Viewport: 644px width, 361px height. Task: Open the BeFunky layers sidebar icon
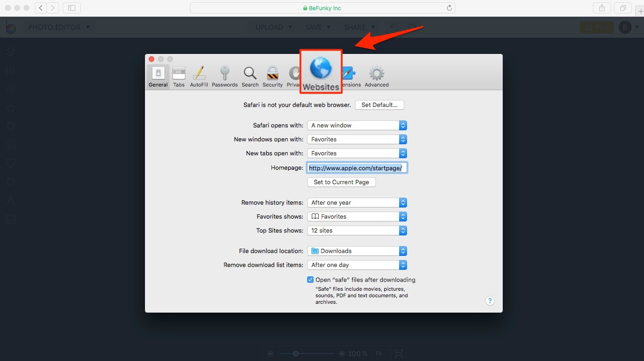click(11, 52)
